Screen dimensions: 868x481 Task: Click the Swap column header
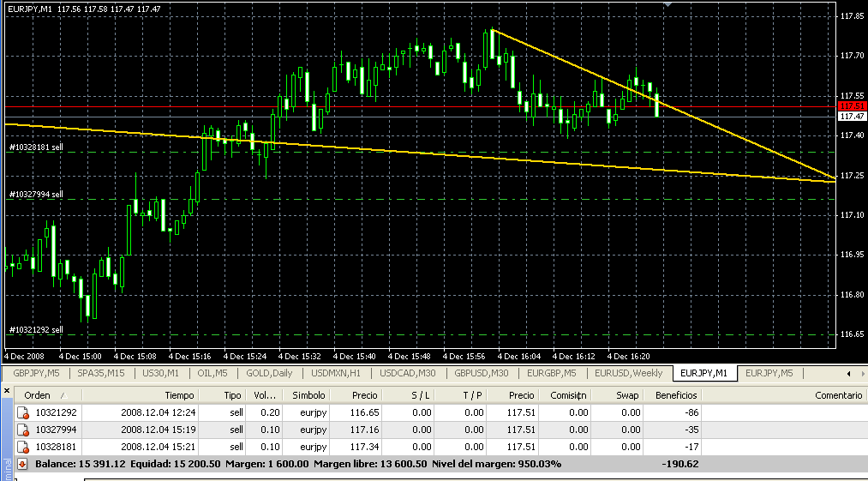[x=617, y=395]
